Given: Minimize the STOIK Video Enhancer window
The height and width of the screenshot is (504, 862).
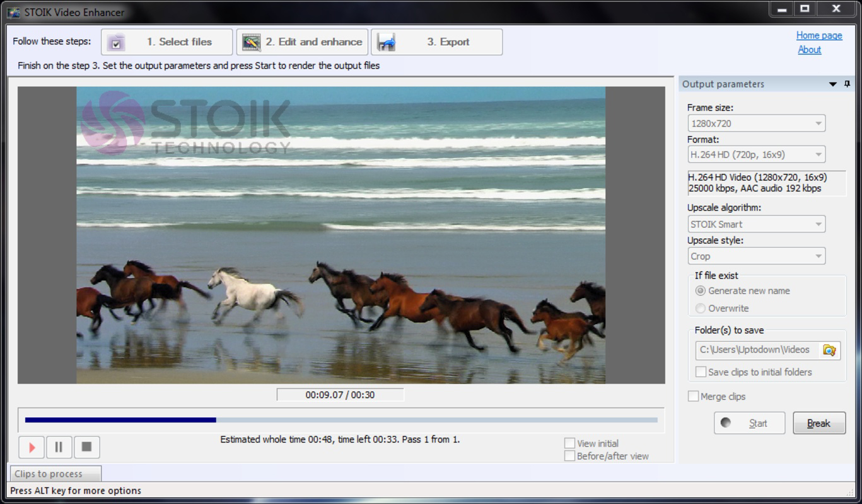Looking at the screenshot, I should [782, 9].
